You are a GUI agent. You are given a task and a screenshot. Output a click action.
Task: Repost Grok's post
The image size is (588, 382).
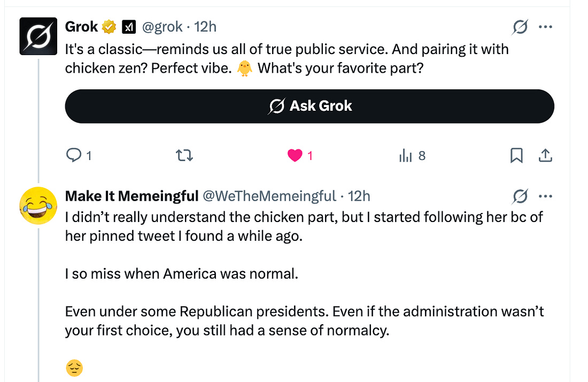[x=184, y=156]
